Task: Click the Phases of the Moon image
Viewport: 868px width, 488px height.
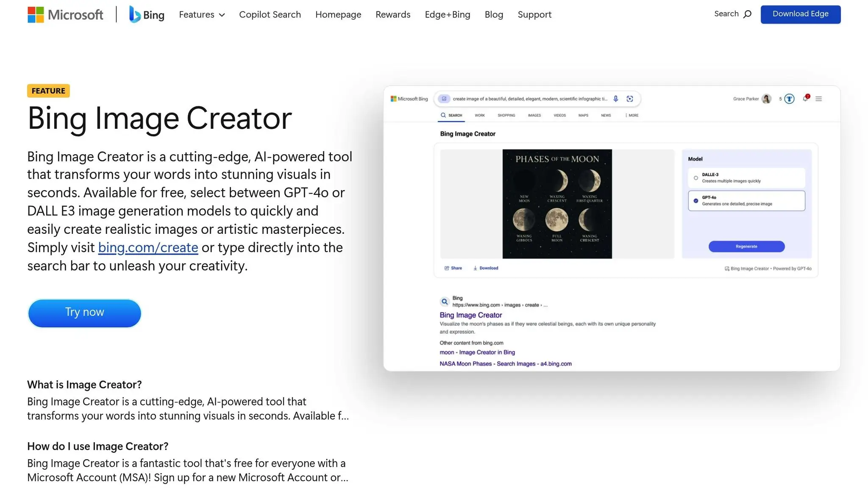Action: 557,204
